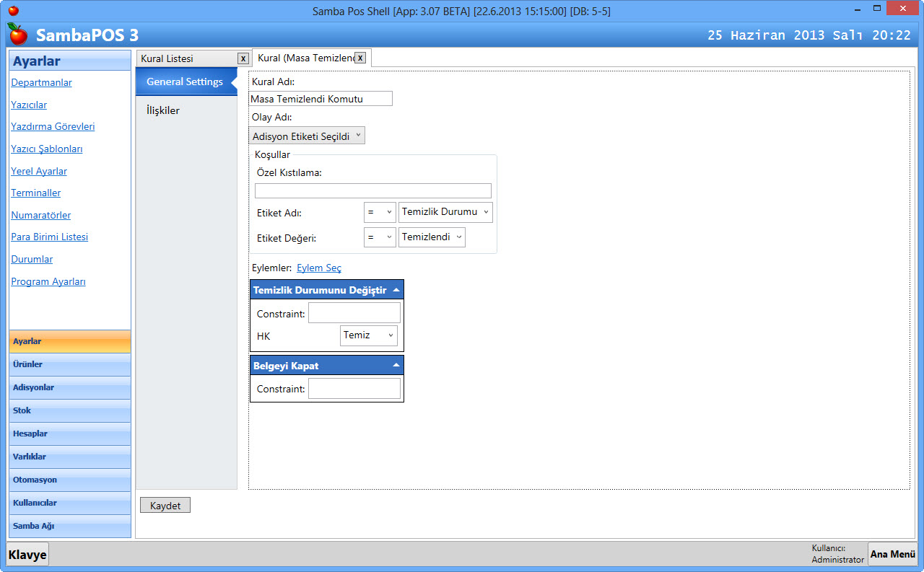Close the Kural Listesi tab
The height and width of the screenshot is (572, 924).
(x=243, y=58)
